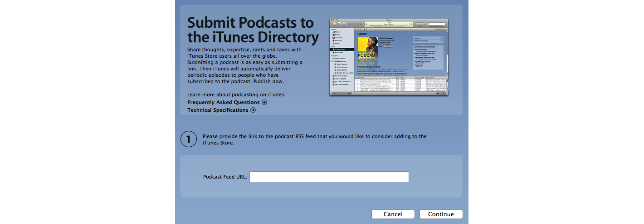Viewport: 644px width, 224px height.
Task: Select the Podcasts icon in the preview sidebar
Action: pos(333,40)
